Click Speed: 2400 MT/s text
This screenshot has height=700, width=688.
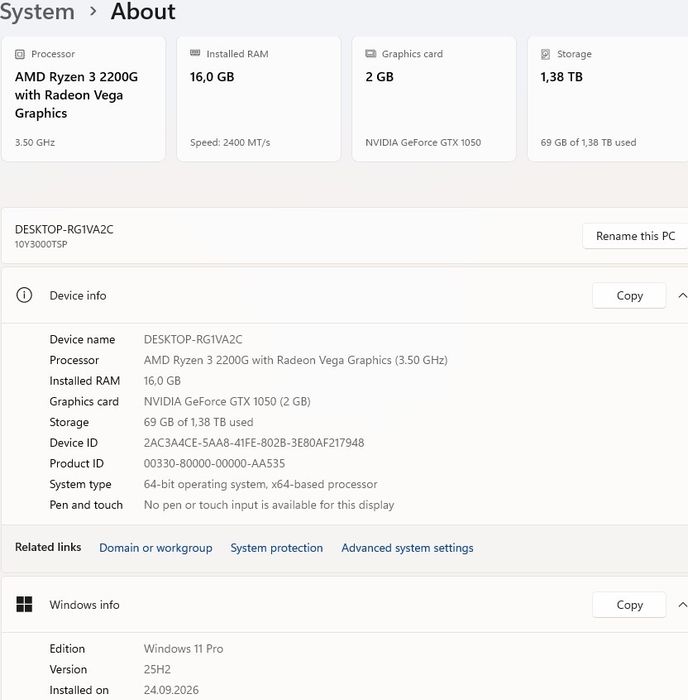tap(230, 142)
